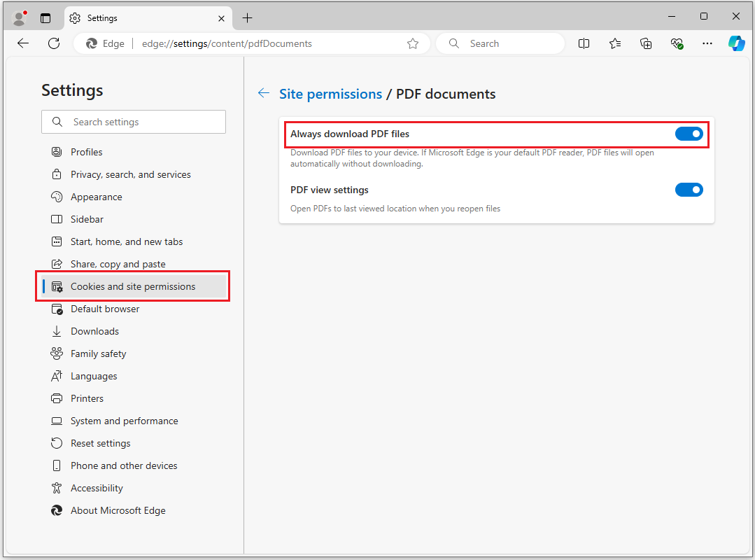Open Settings and more ellipsis menu
Screen dimensions: 755x560
tap(707, 43)
